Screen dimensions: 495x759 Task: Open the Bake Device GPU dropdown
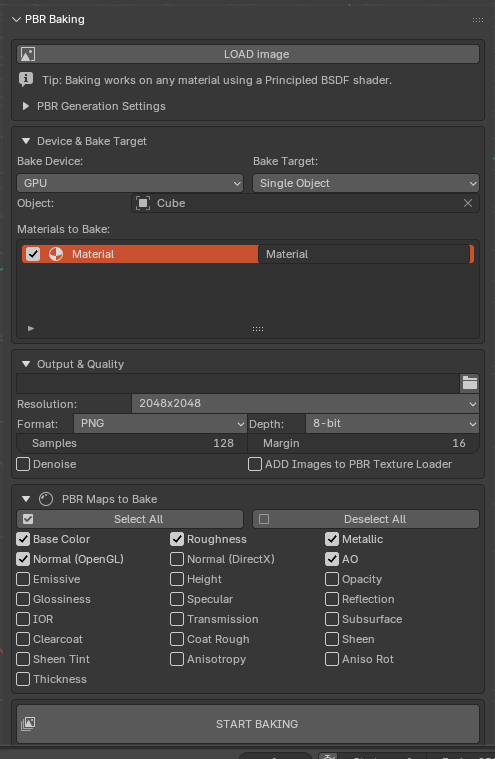coord(130,183)
